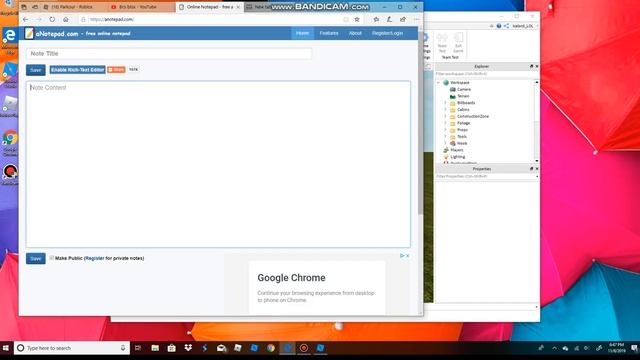Click the Explorer scroll down arrow
640x360 pixels.
click(x=537, y=161)
